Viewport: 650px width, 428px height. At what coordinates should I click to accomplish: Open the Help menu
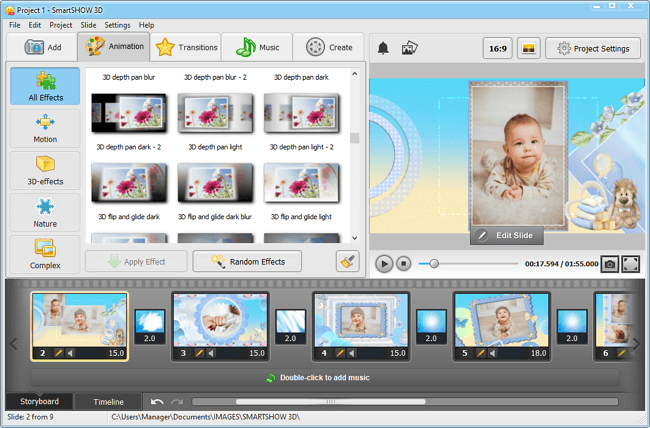click(146, 25)
